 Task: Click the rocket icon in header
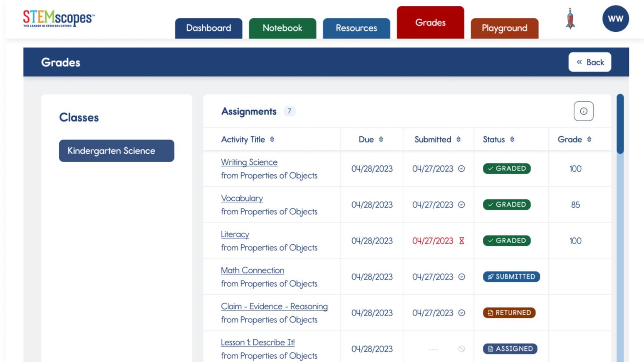570,19
